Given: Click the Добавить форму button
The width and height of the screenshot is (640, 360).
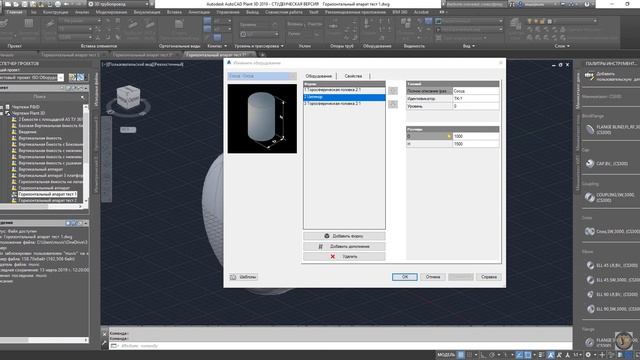Looking at the screenshot, I should tap(344, 236).
